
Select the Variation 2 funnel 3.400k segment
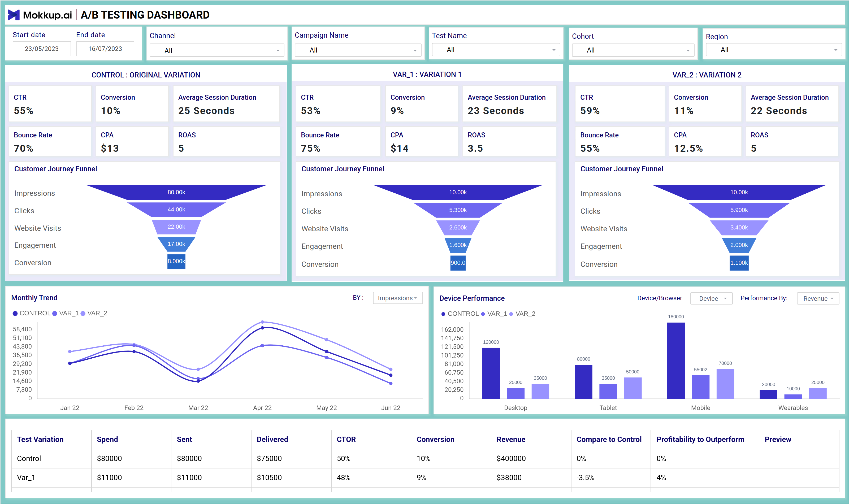click(x=739, y=228)
